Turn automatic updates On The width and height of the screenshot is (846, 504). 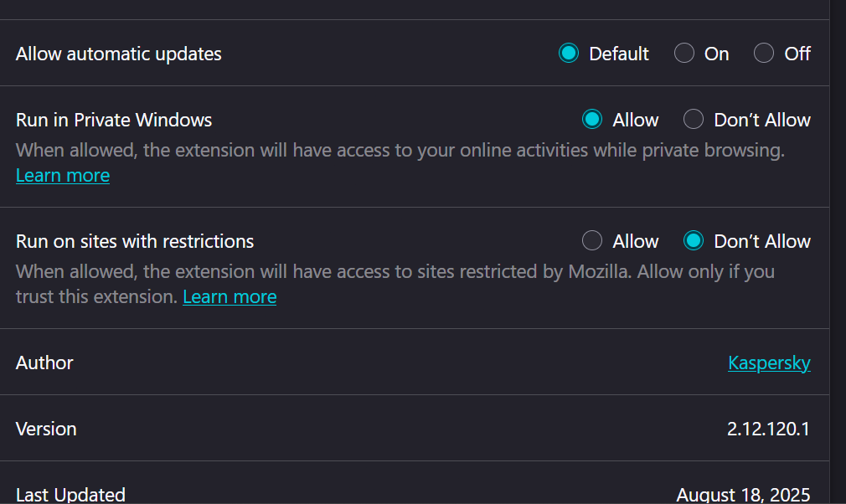point(684,54)
